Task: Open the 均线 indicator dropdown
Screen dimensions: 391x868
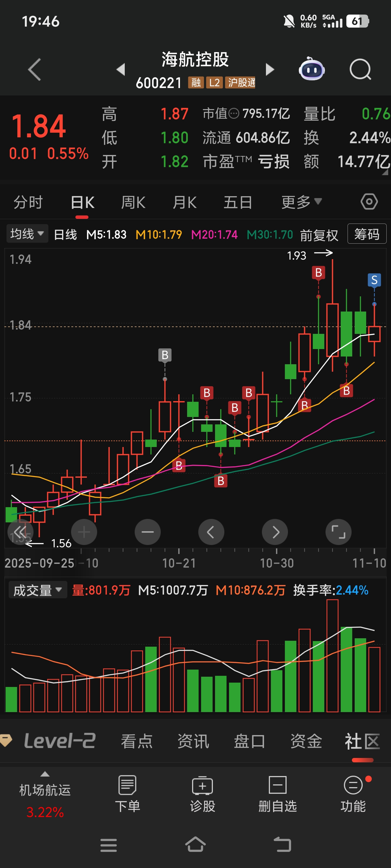Action: pos(27,233)
